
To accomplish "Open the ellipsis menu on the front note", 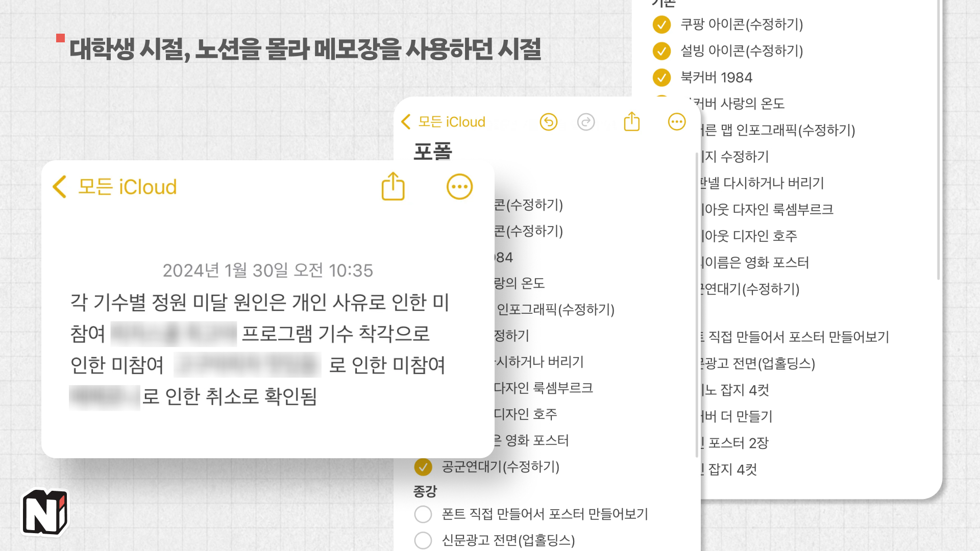I will (x=459, y=186).
